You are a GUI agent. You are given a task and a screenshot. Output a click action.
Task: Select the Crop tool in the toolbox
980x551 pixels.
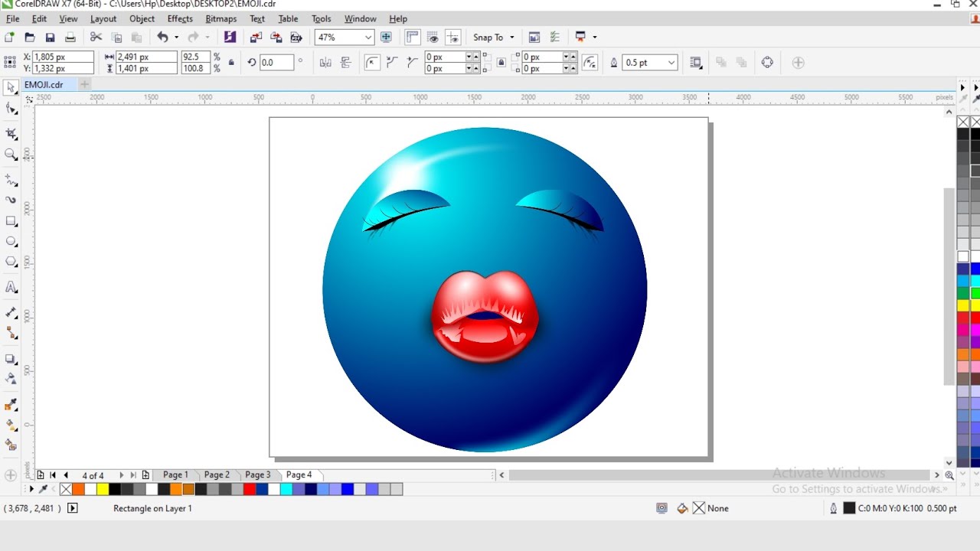(11, 134)
